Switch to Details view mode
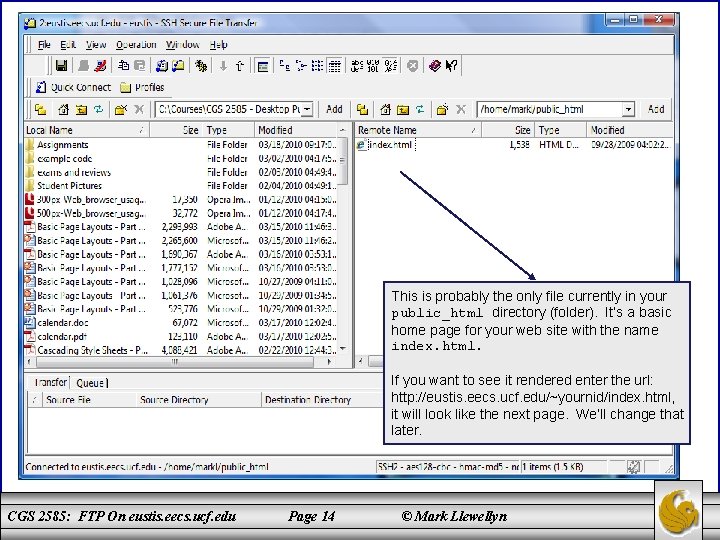This screenshot has width=720, height=540. pos(335,67)
